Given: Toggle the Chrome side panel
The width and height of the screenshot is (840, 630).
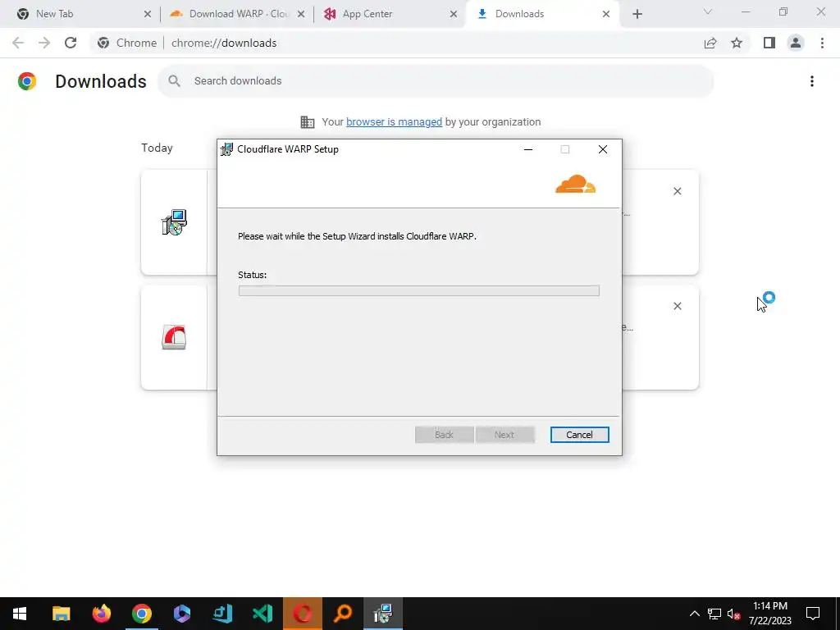Looking at the screenshot, I should [x=769, y=43].
